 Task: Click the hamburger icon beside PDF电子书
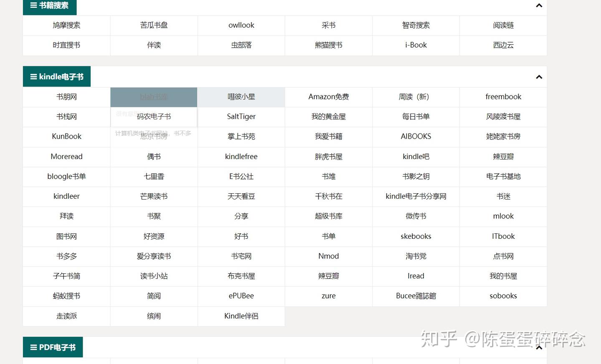pos(33,347)
